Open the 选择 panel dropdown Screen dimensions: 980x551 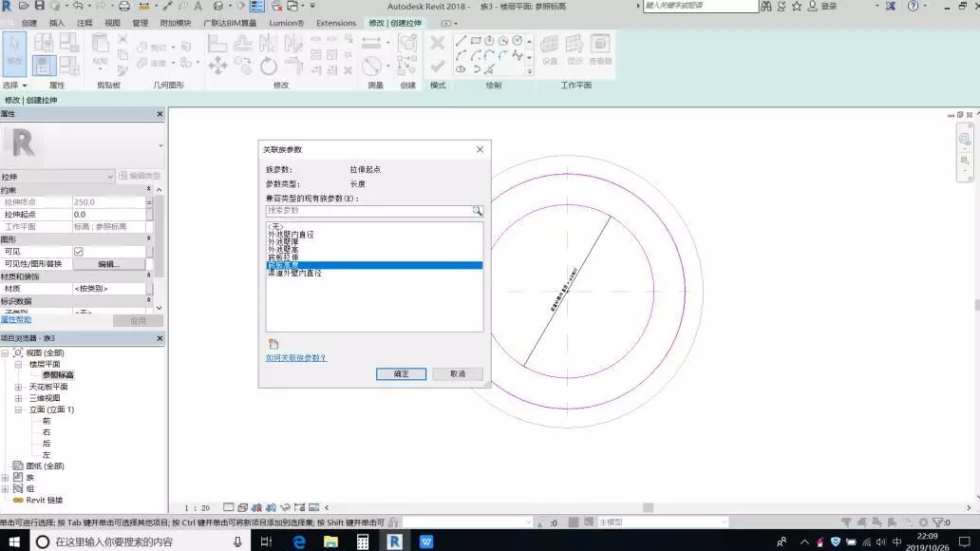[x=15, y=85]
